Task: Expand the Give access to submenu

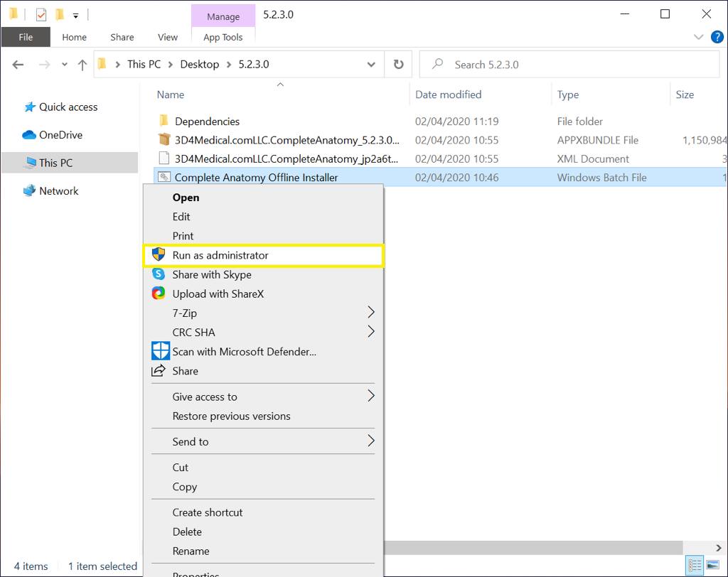Action: [x=263, y=397]
